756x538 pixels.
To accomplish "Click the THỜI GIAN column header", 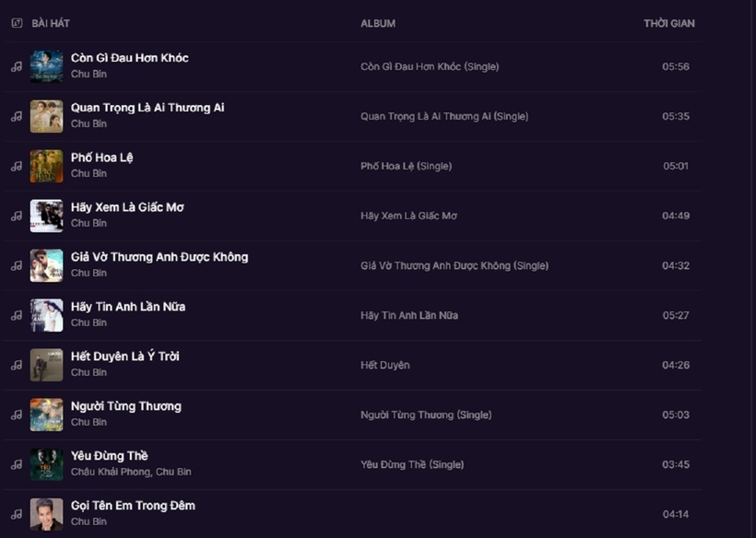I will 669,23.
